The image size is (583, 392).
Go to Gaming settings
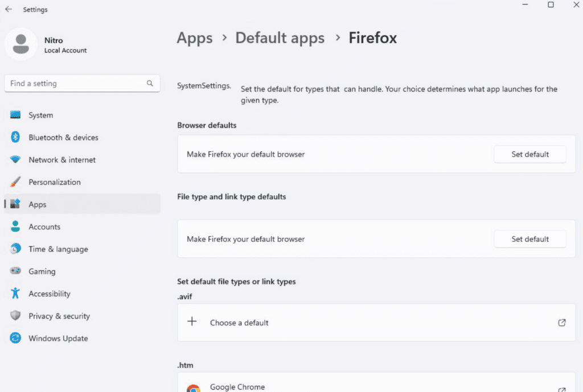click(82, 271)
